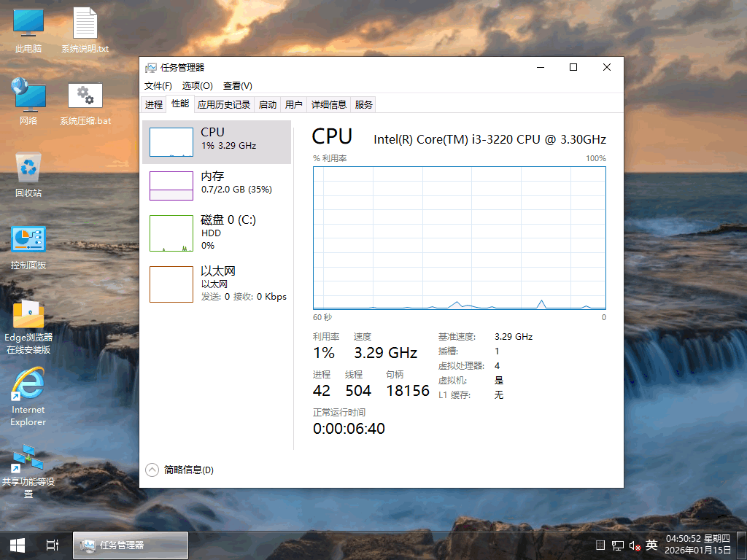
Task: Click the Windows Start button
Action: pyautogui.click(x=18, y=545)
